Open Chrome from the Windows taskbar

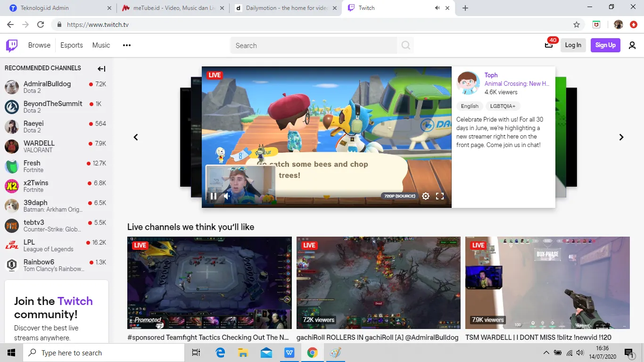pyautogui.click(x=312, y=353)
